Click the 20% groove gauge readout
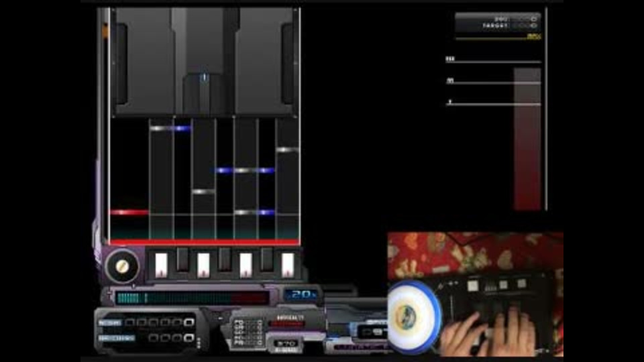The width and height of the screenshot is (644, 362). [x=301, y=295]
